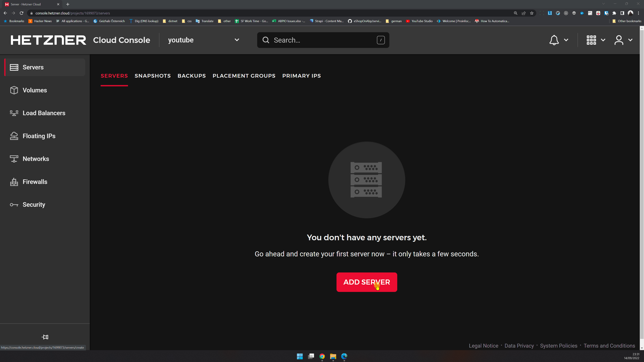Click the Security key icon

pyautogui.click(x=14, y=205)
